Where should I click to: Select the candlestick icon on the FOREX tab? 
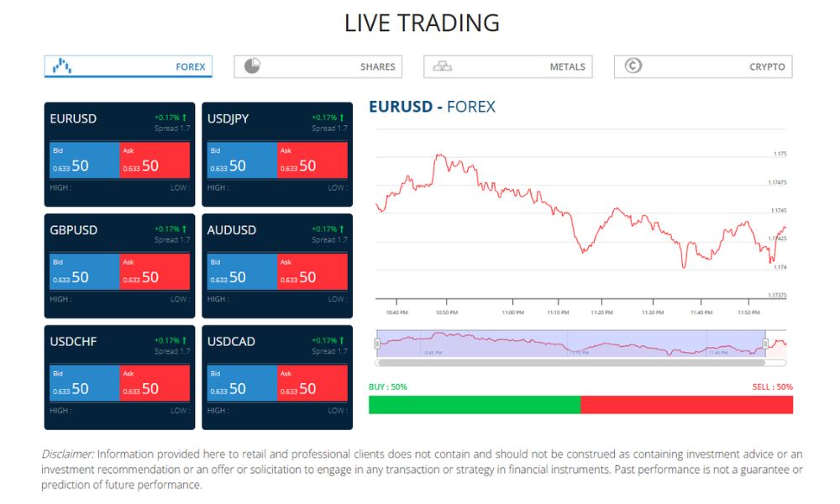[61, 66]
